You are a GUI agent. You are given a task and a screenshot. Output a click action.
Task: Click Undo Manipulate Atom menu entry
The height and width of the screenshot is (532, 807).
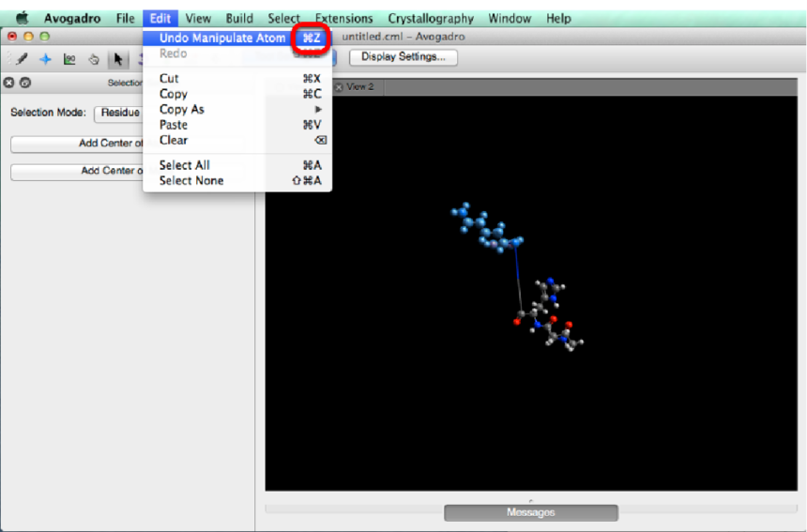[222, 38]
